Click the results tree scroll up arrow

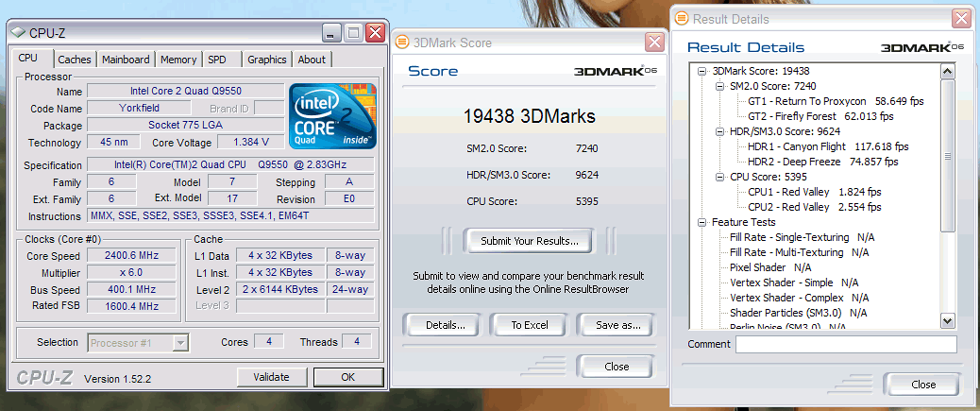pos(948,71)
